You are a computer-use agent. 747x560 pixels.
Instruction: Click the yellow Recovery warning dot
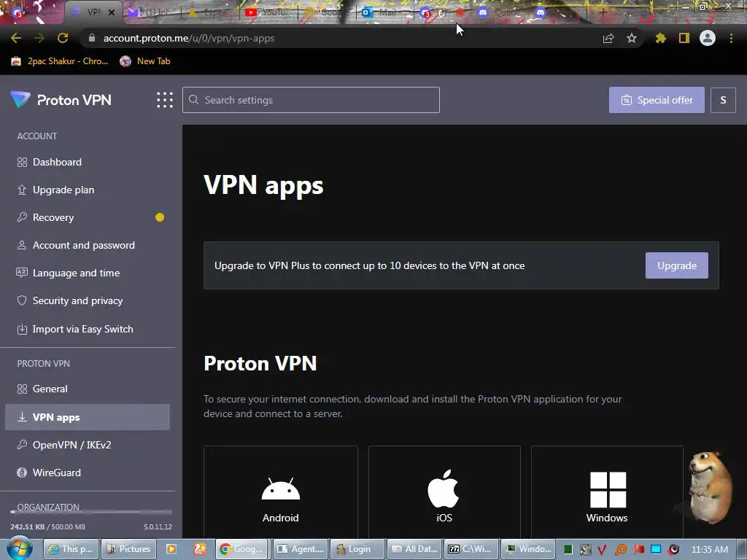(160, 217)
